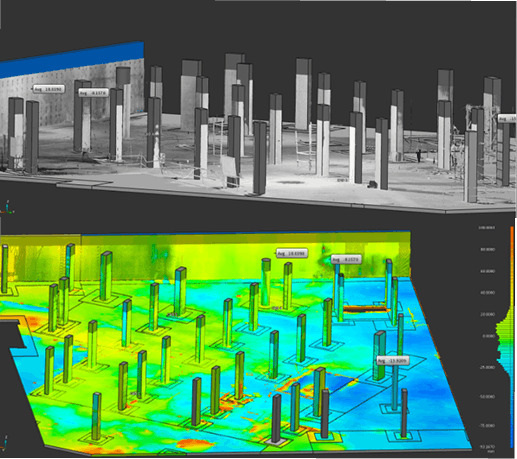Click the cut-off Avg label at the grayscale view's right edge
The image size is (517, 459).
tap(507, 118)
